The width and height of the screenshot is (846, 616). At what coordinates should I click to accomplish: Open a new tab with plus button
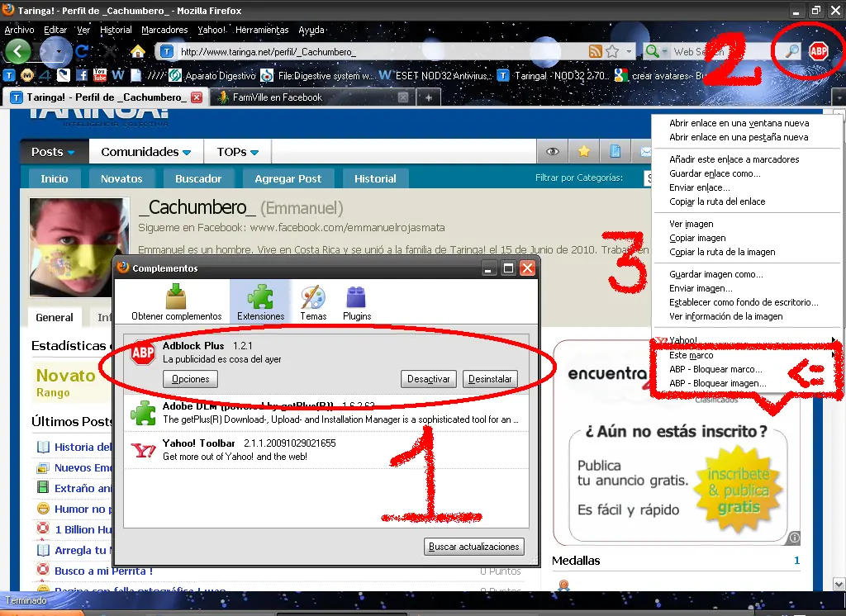coord(429,97)
